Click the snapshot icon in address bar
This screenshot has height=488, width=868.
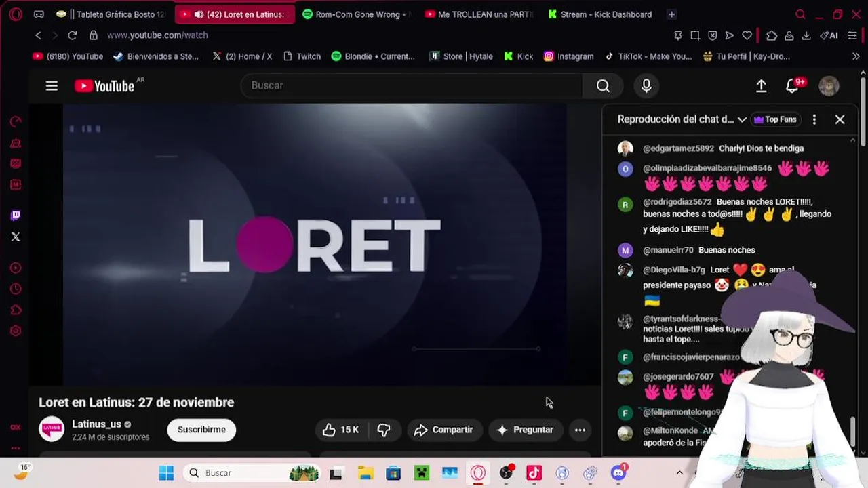point(695,35)
